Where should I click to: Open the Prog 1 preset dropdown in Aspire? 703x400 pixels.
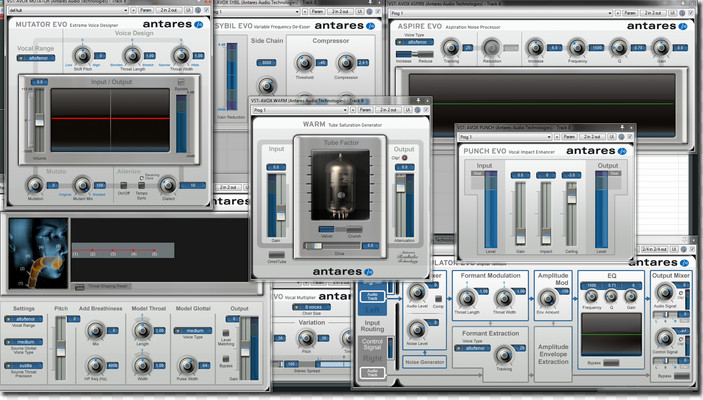501,13
